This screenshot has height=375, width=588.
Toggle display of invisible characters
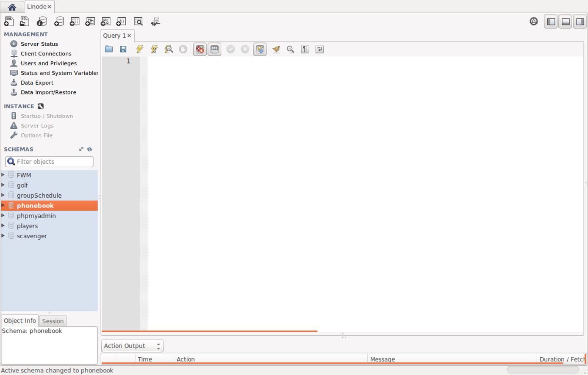305,49
